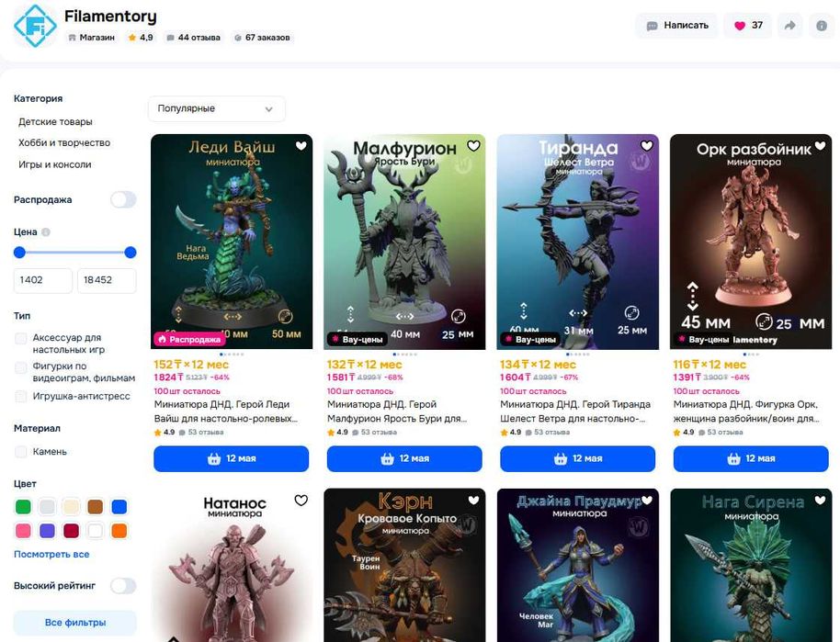Add Тиранда to favorites
Image resolution: width=840 pixels, height=642 pixels.
tap(647, 146)
